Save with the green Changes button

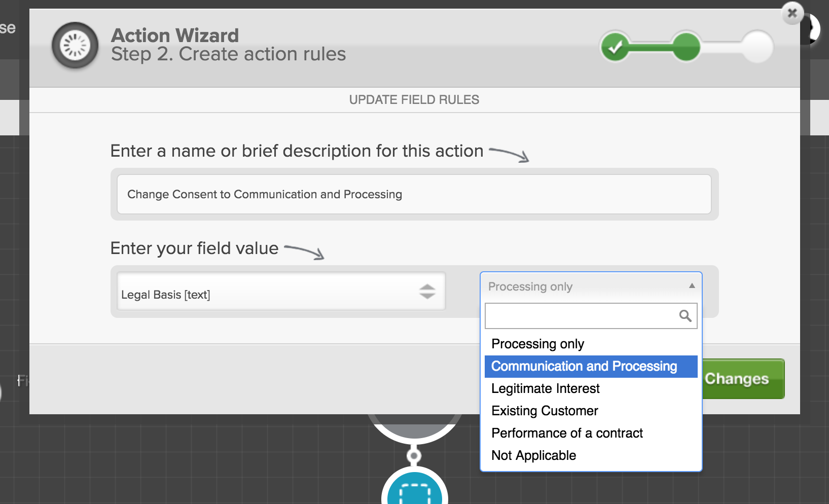[743, 379]
